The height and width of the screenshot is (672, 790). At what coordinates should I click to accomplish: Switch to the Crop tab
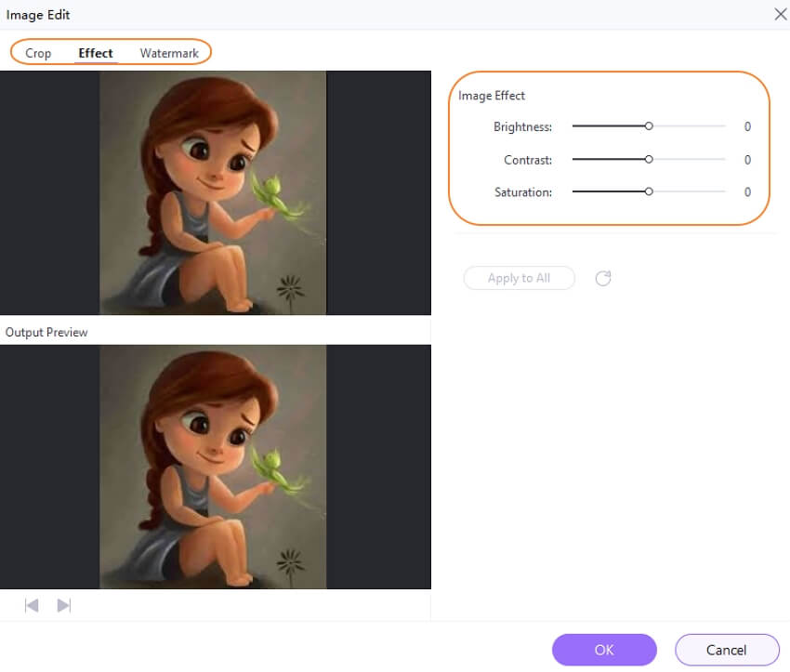pyautogui.click(x=38, y=53)
